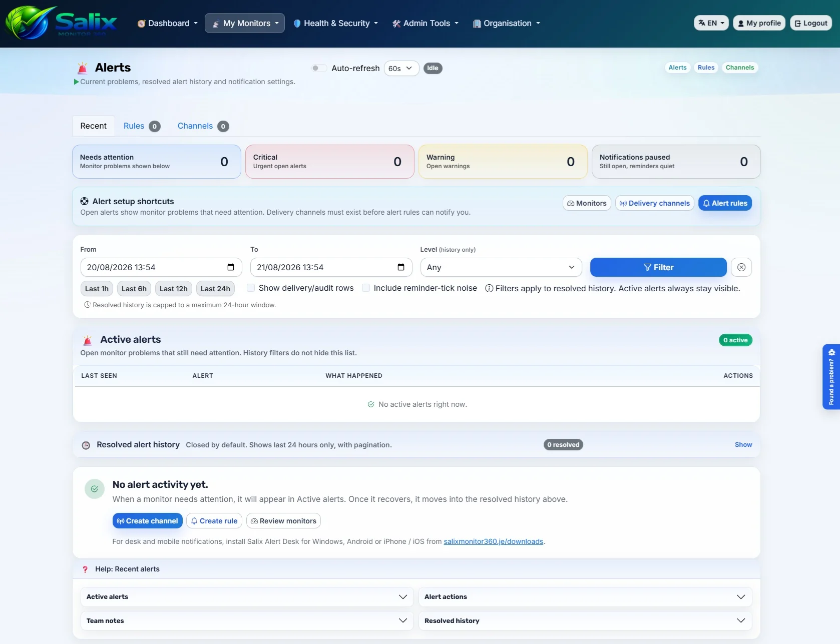
Task: Open the salixmonitor360.je/downloads link
Action: click(493, 541)
